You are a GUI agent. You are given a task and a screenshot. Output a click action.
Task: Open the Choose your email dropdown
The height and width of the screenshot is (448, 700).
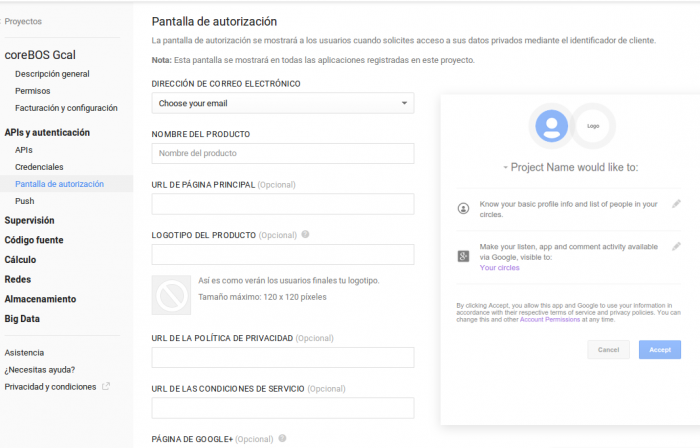pyautogui.click(x=282, y=103)
